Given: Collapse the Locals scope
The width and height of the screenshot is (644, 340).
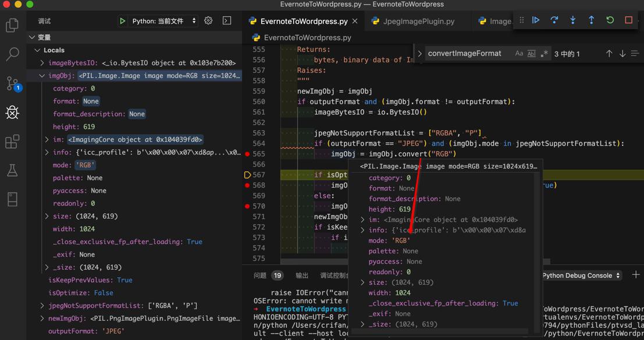Looking at the screenshot, I should click(x=37, y=50).
